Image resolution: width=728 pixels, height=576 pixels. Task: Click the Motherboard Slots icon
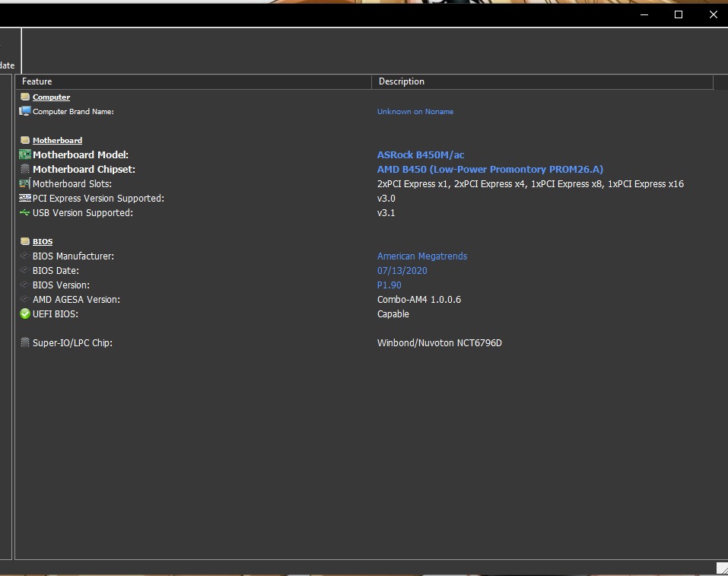(25, 183)
